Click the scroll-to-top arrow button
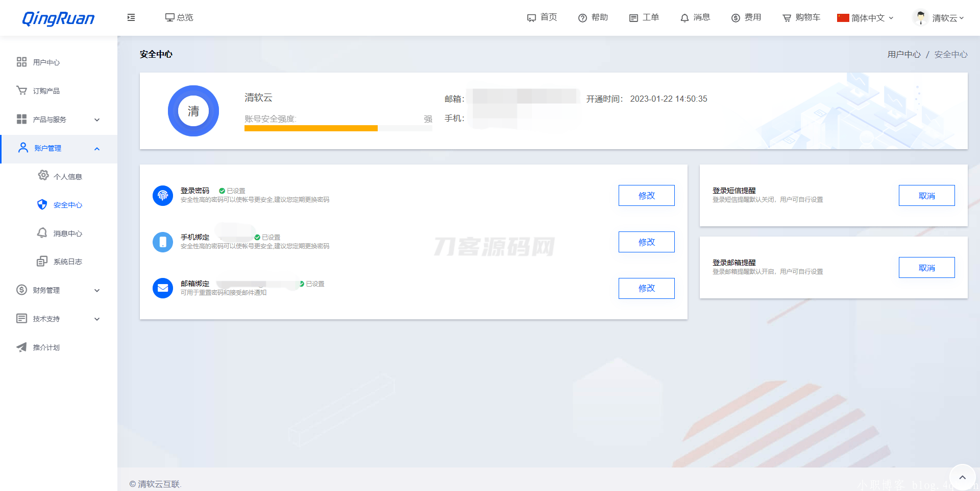980x491 pixels. (x=962, y=477)
